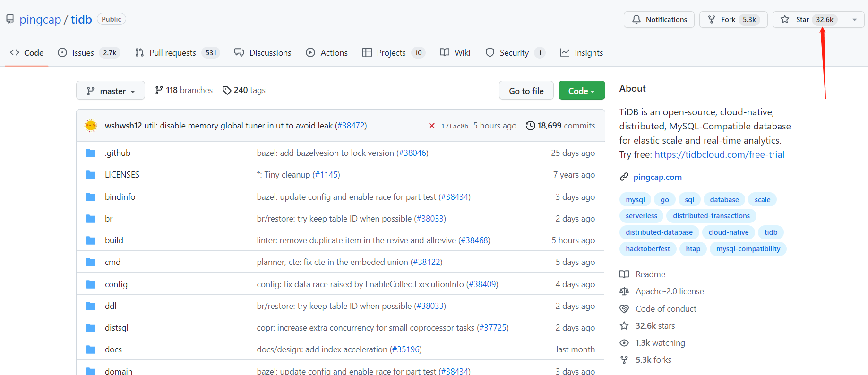Open the Star lists dropdown arrow
This screenshot has height=375, width=868.
tap(855, 20)
